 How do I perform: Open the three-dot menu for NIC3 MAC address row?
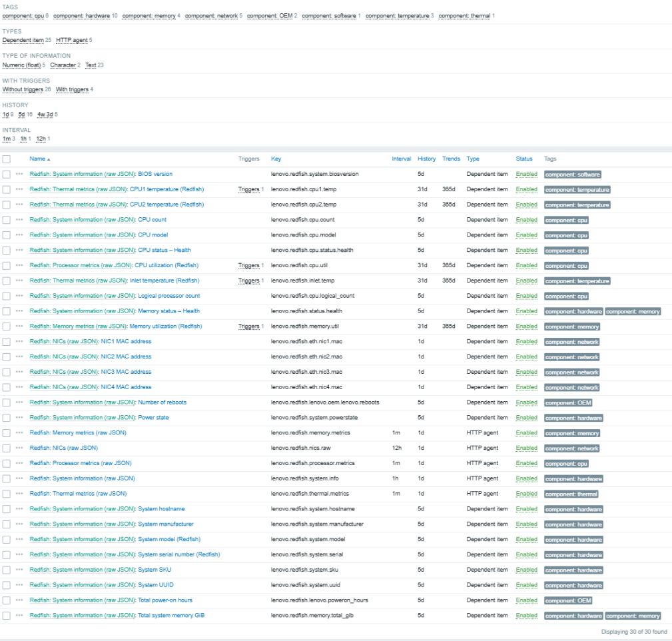click(19, 372)
